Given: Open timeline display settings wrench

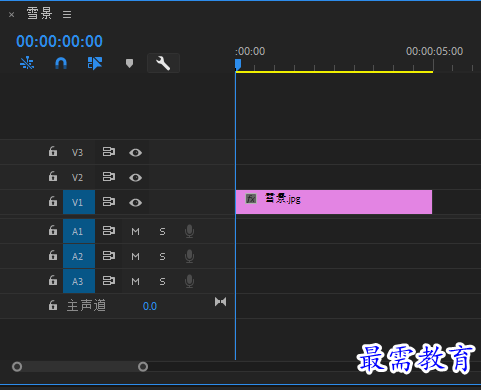Looking at the screenshot, I should pos(163,63).
